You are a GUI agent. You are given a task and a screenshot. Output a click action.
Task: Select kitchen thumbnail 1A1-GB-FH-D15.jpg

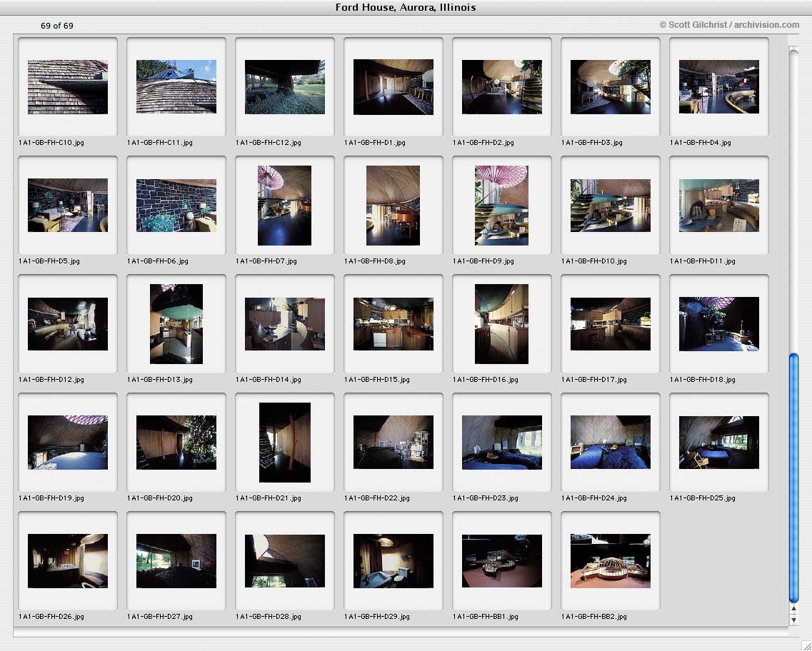tap(394, 324)
